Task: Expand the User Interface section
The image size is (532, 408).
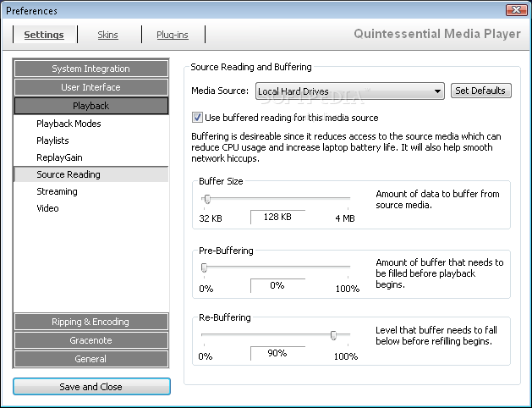Action: pos(91,87)
